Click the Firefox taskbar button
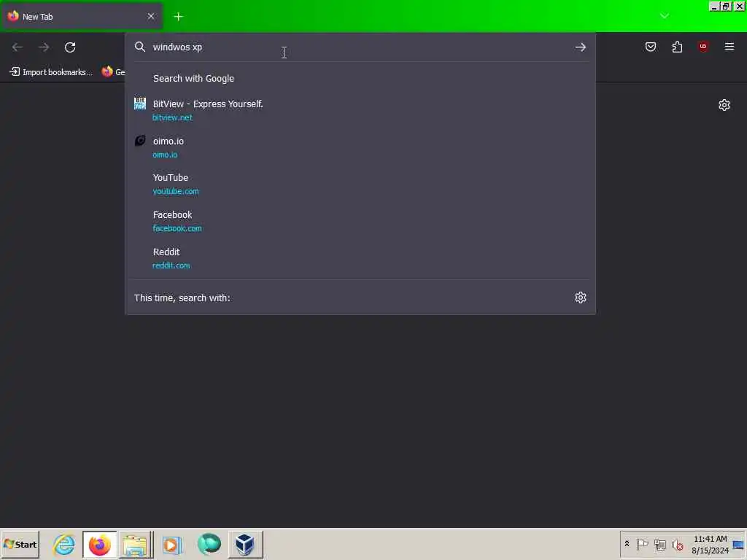747x560 pixels. pyautogui.click(x=99, y=544)
